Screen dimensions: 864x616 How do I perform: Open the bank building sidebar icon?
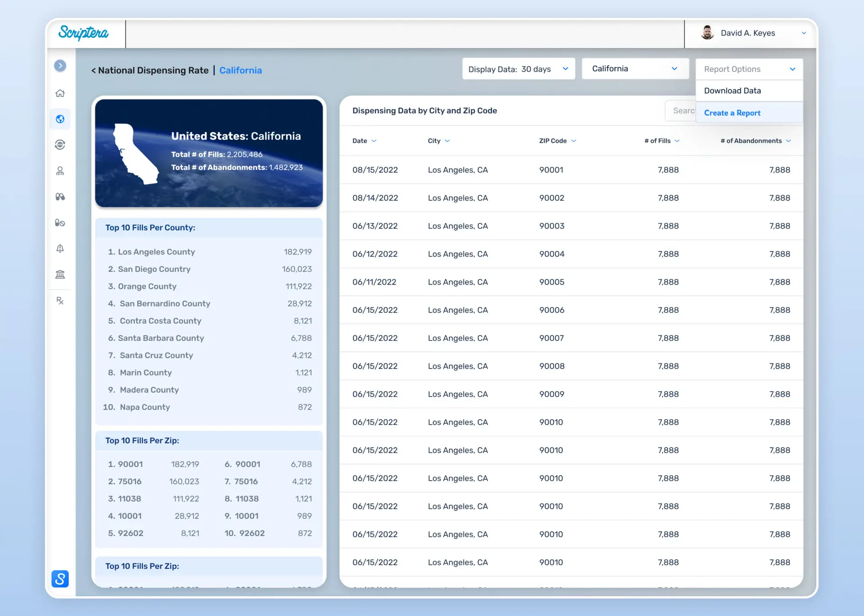[60, 274]
